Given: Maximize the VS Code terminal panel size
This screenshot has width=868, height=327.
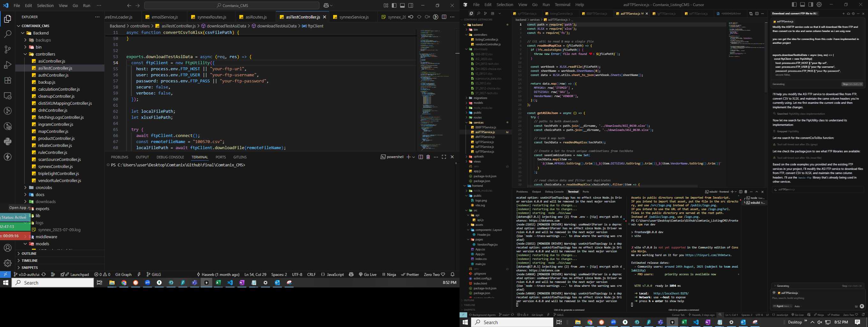Looking at the screenshot, I should pos(444,157).
